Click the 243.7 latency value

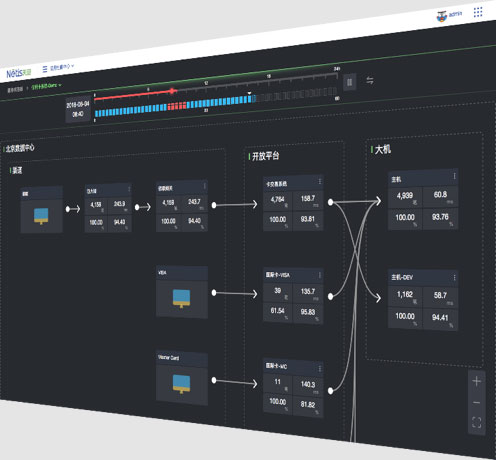[x=194, y=202]
